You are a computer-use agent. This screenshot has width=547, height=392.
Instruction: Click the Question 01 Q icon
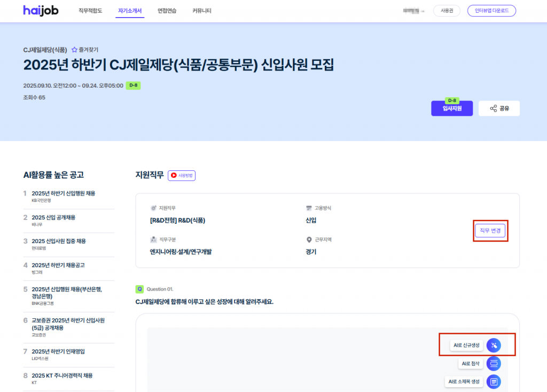139,289
